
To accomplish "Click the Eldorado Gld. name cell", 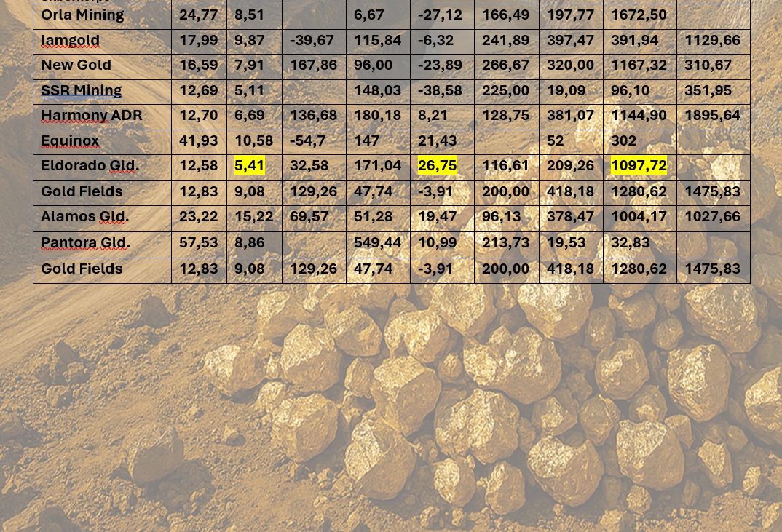I will [x=90, y=166].
